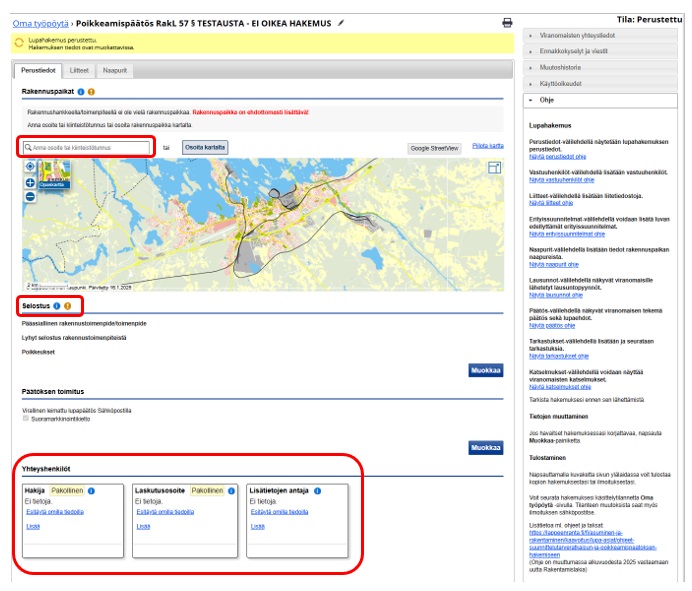Click blue info icon next to Selostus

[56, 306]
